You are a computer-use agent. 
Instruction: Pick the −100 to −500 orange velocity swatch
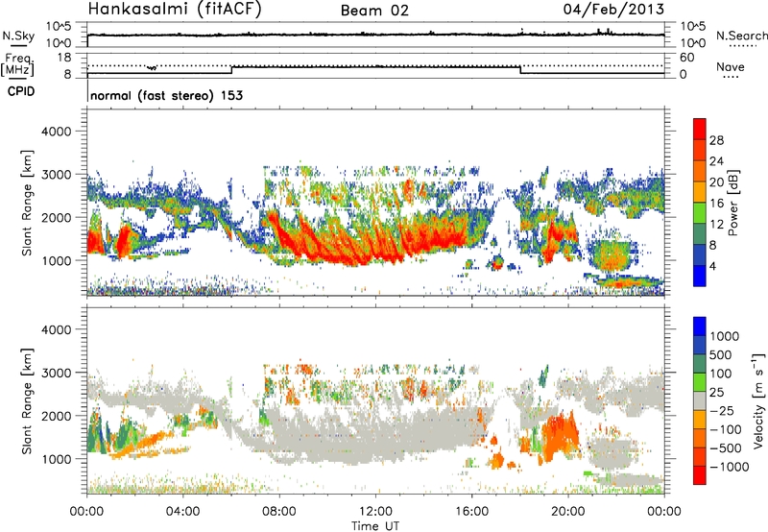tap(700, 438)
